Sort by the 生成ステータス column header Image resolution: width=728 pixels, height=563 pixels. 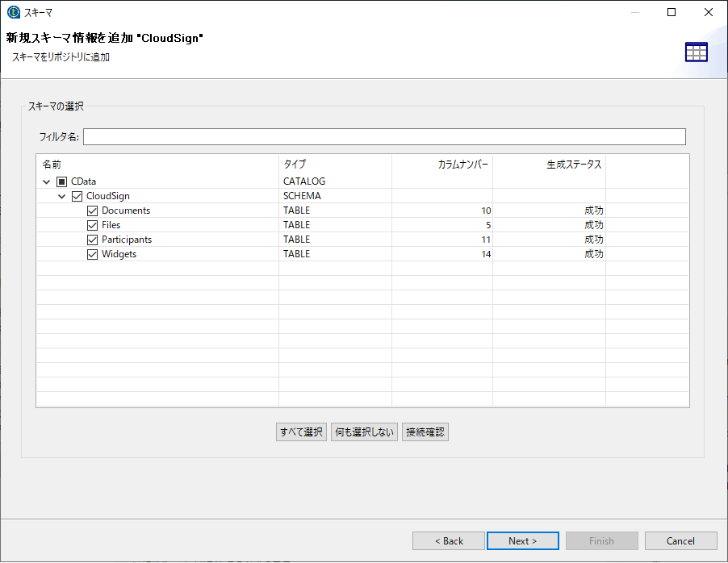(x=550, y=165)
